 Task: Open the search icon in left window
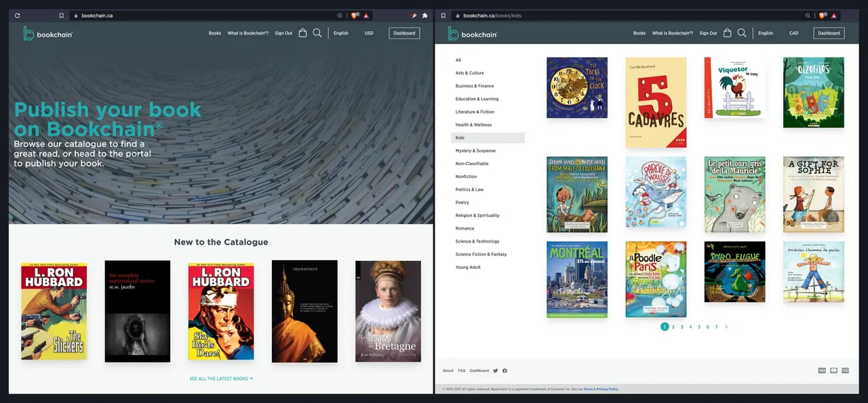pos(317,33)
